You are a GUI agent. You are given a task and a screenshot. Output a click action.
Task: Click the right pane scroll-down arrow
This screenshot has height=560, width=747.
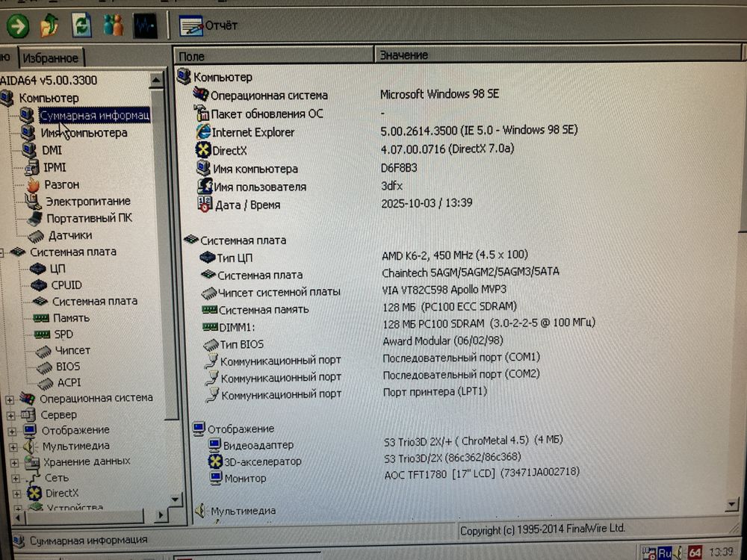point(731,505)
